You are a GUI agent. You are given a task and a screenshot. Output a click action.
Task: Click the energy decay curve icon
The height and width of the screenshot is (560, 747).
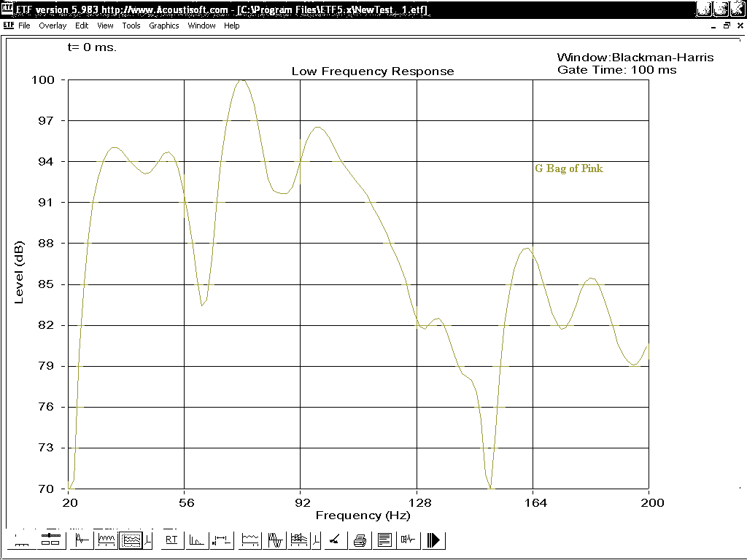click(196, 540)
